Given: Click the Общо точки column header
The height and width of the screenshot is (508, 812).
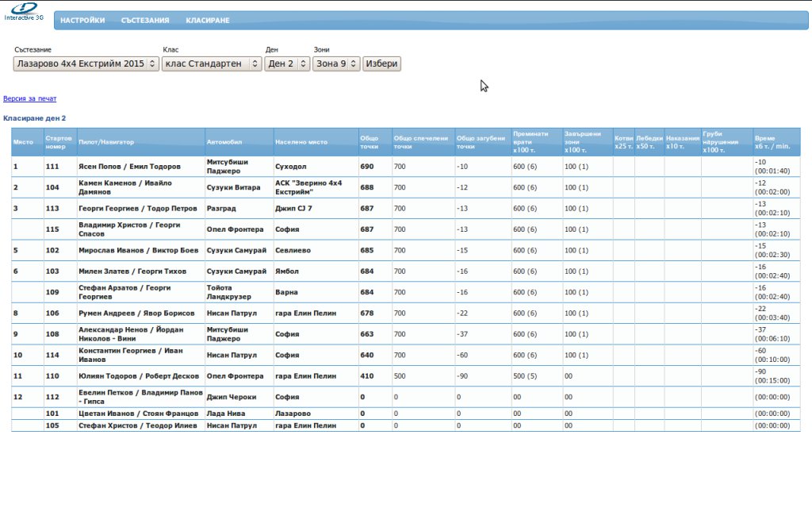Looking at the screenshot, I should click(x=369, y=142).
